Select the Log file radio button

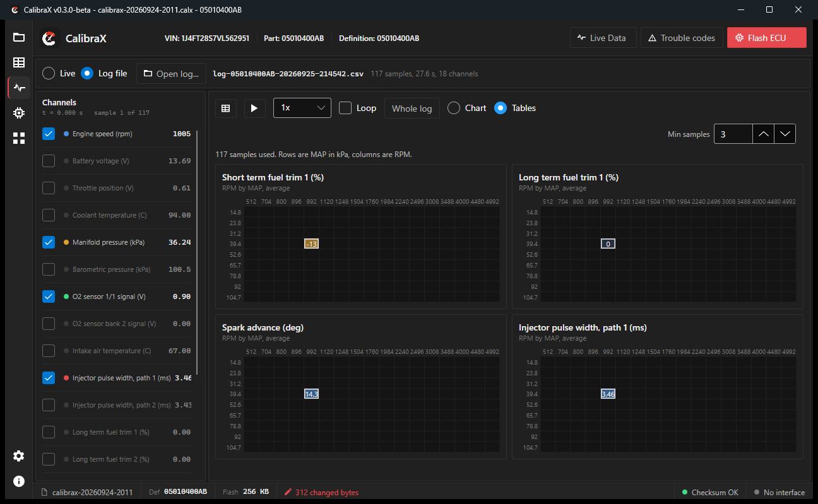tap(87, 73)
